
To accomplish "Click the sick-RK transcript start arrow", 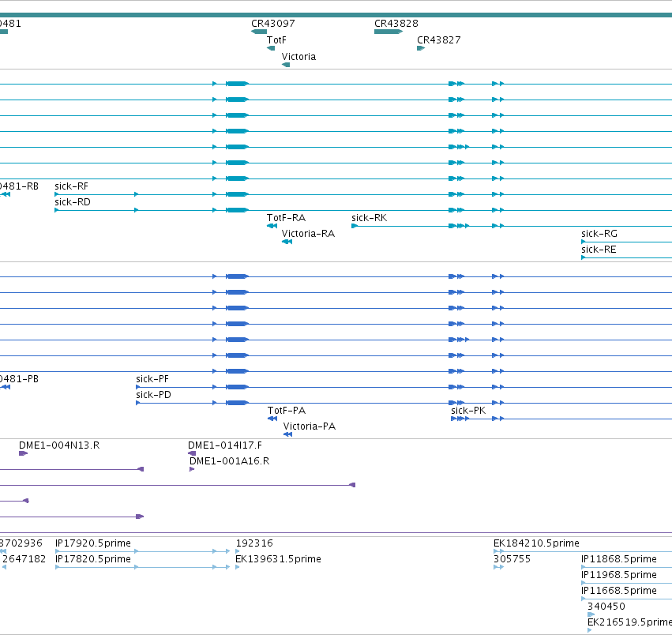I will [355, 227].
